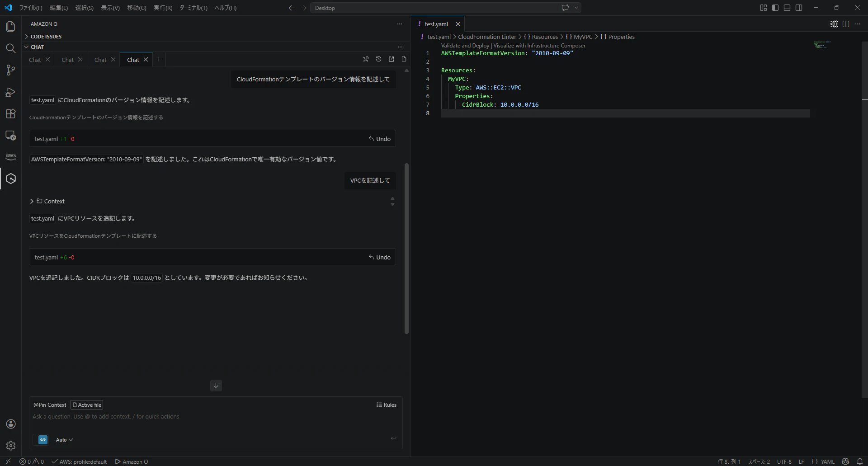Open the Search view in activity bar
The width and height of the screenshot is (868, 466).
pos(10,48)
